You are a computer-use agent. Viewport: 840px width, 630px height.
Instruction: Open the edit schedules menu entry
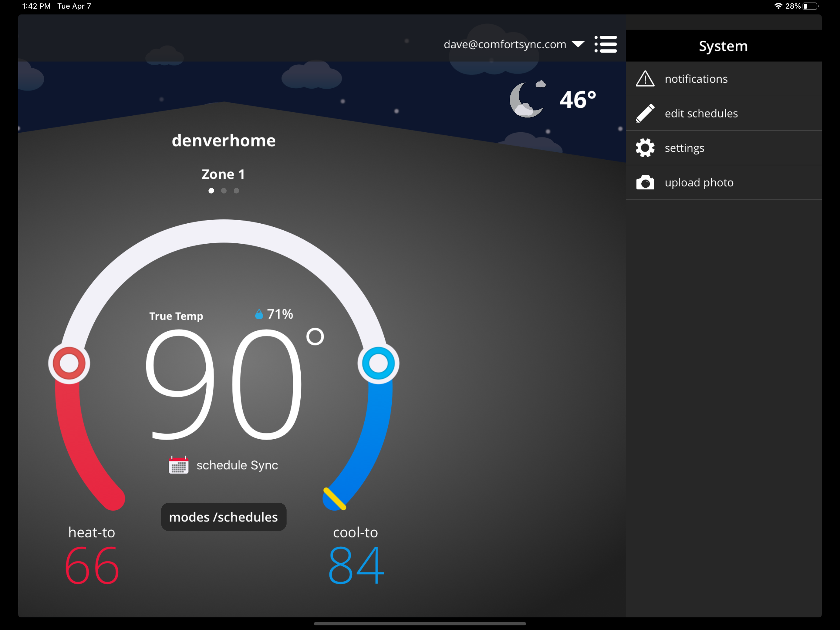(723, 114)
